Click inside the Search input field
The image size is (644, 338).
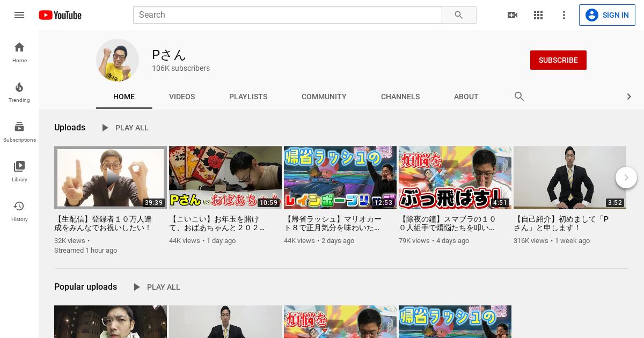pos(287,15)
